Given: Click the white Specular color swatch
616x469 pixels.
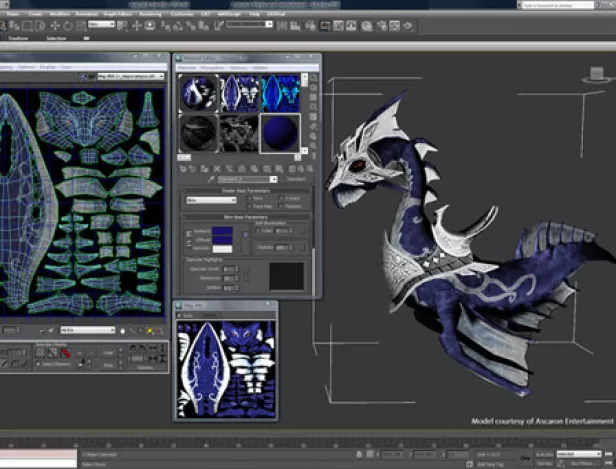Looking at the screenshot, I should (222, 249).
